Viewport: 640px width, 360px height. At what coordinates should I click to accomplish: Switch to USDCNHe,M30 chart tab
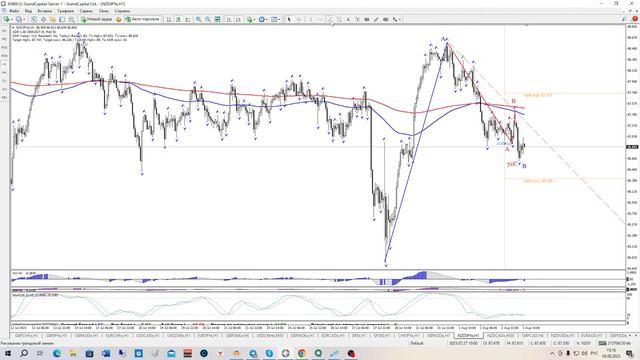tap(270, 335)
